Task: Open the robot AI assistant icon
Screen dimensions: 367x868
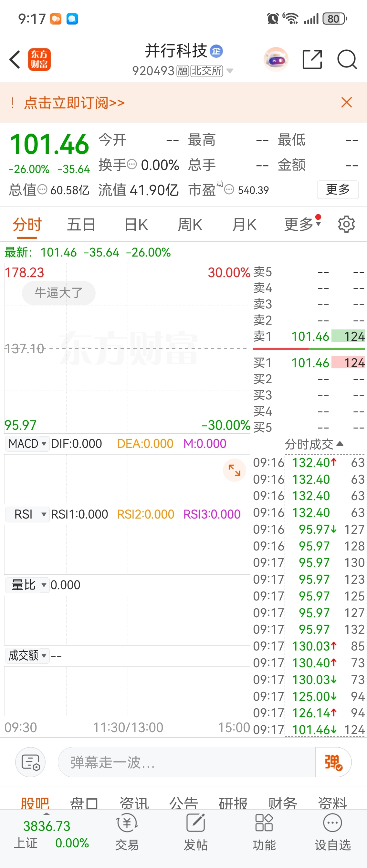Action: click(276, 60)
